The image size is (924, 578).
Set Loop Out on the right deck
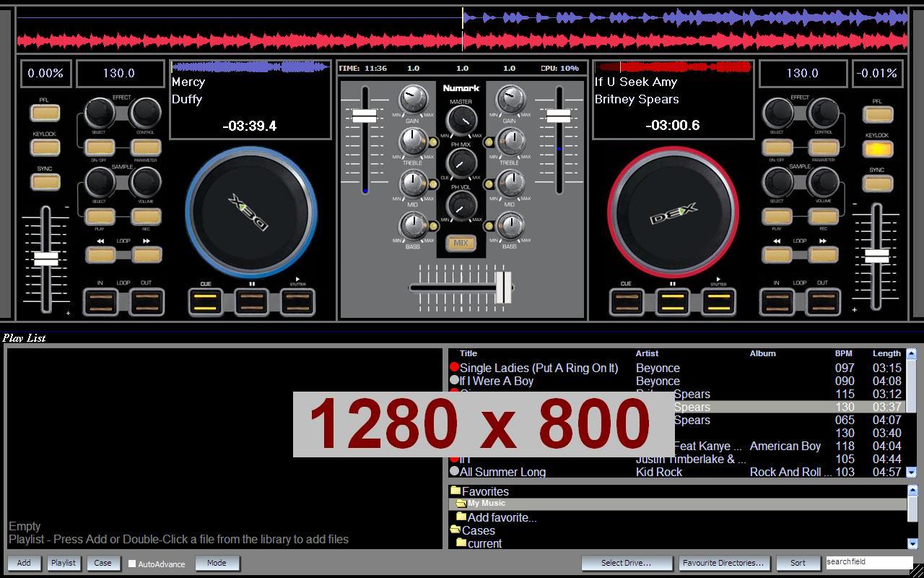[x=823, y=302]
